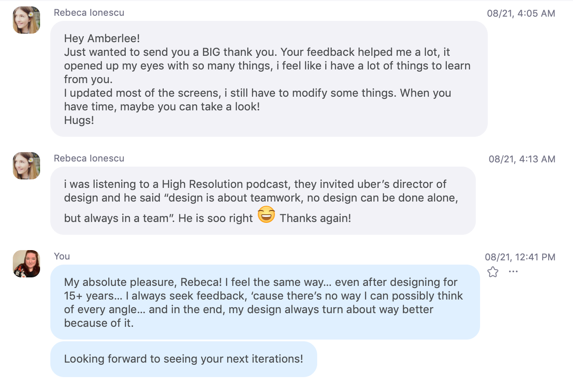573x392 pixels.
Task: Click the "Hey Amberlee!" greeting line
Action: tap(102, 38)
